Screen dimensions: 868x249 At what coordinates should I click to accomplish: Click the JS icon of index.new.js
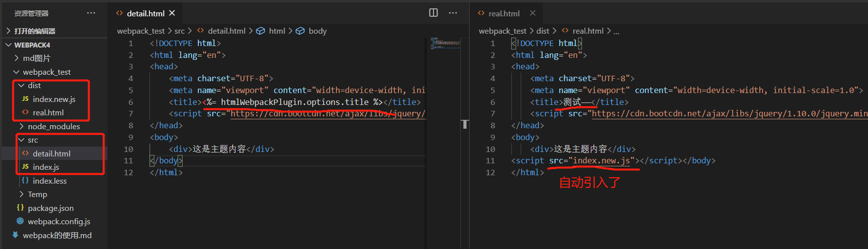point(25,99)
